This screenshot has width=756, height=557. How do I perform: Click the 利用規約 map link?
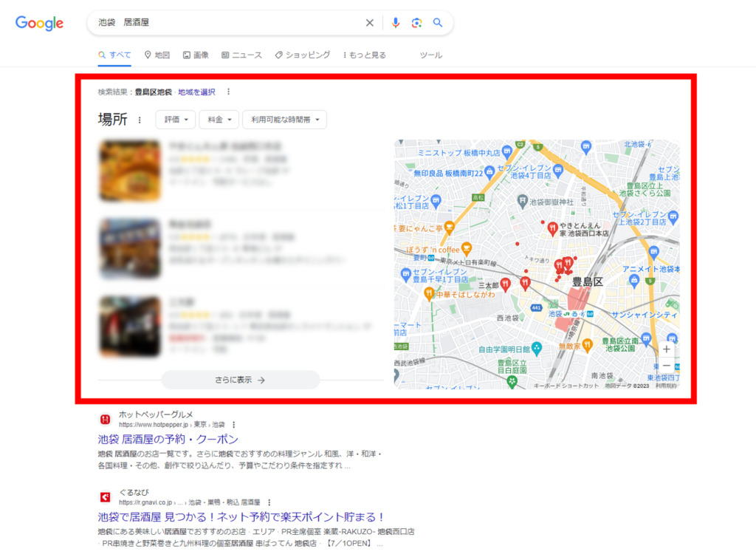tap(666, 386)
